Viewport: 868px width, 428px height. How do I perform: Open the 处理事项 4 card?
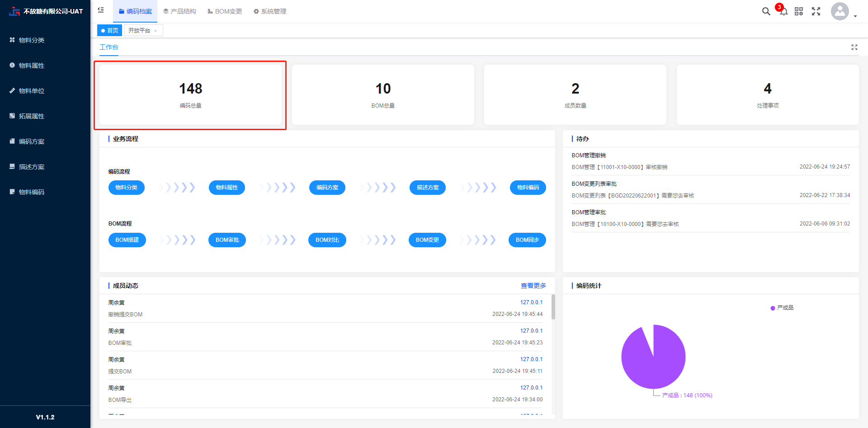(x=768, y=95)
